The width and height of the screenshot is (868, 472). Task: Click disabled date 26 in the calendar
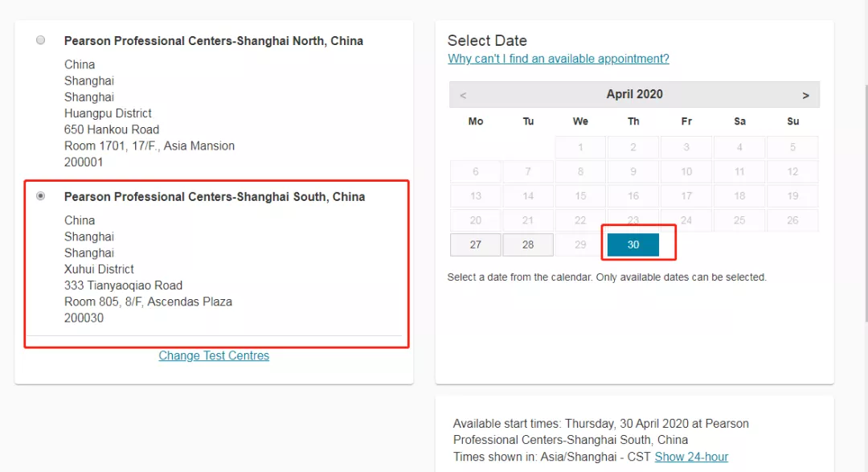[x=792, y=220]
